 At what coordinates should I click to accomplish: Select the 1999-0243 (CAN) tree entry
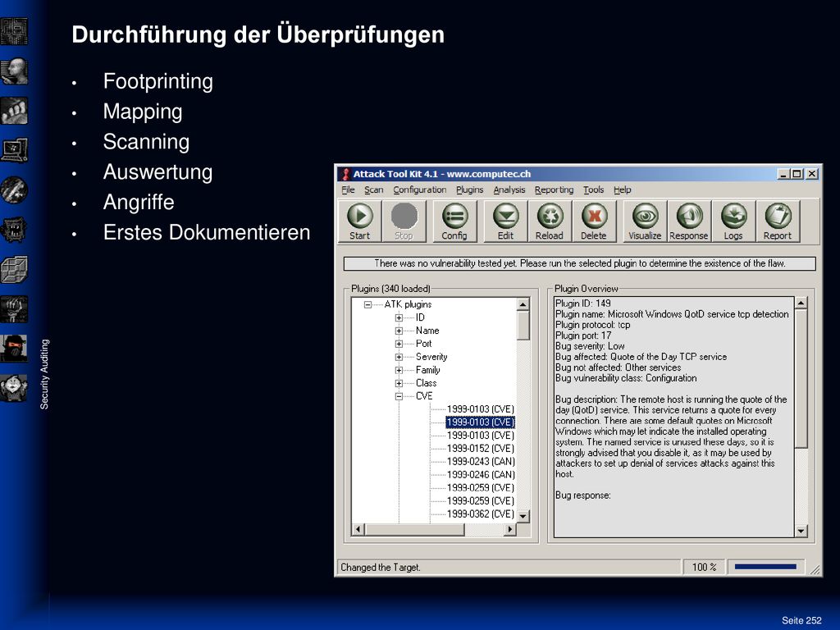coord(481,461)
